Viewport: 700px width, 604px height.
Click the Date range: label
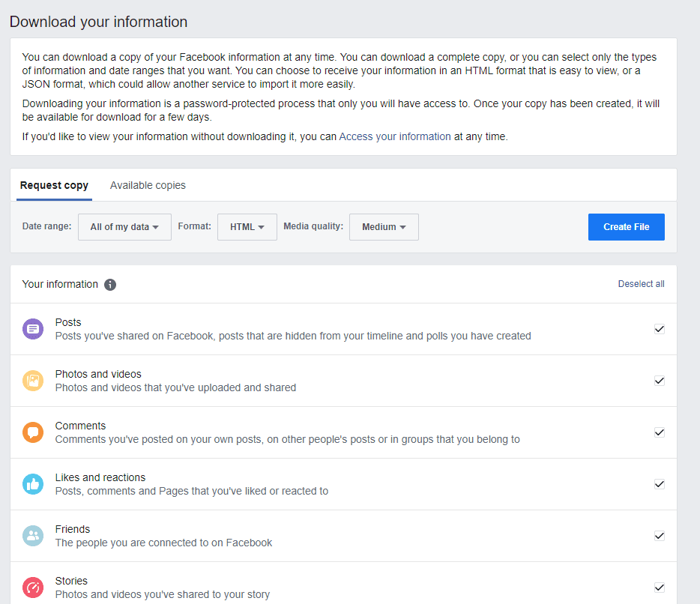tap(47, 226)
